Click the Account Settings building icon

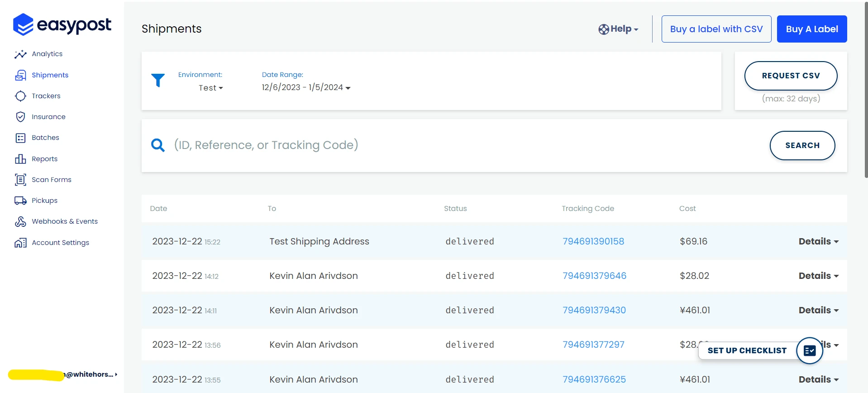[x=20, y=243]
